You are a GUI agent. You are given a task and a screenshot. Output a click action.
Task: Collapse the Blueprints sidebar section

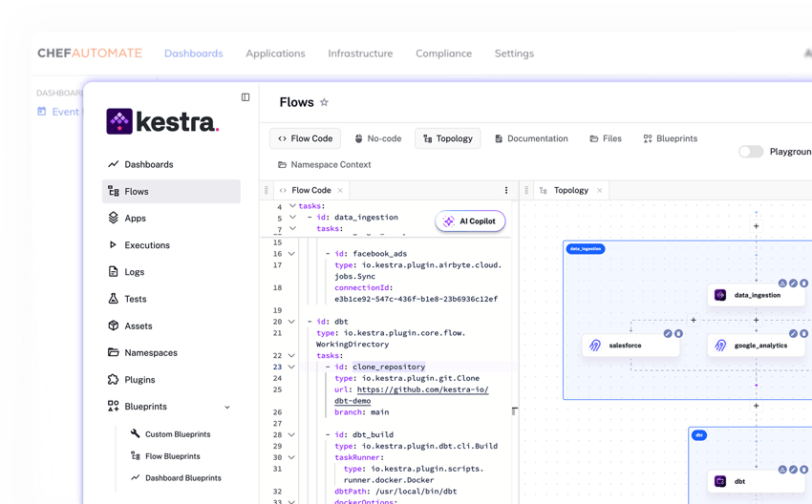click(227, 407)
